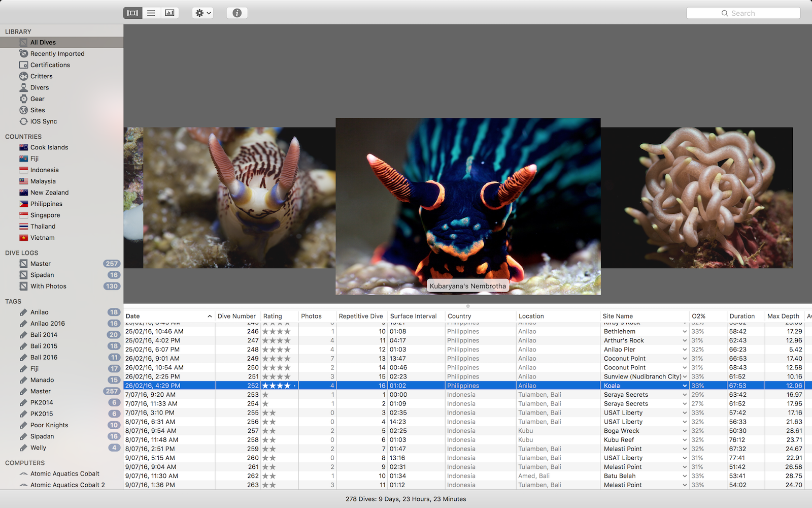
Task: Open the Critters library icon
Action: 23,76
